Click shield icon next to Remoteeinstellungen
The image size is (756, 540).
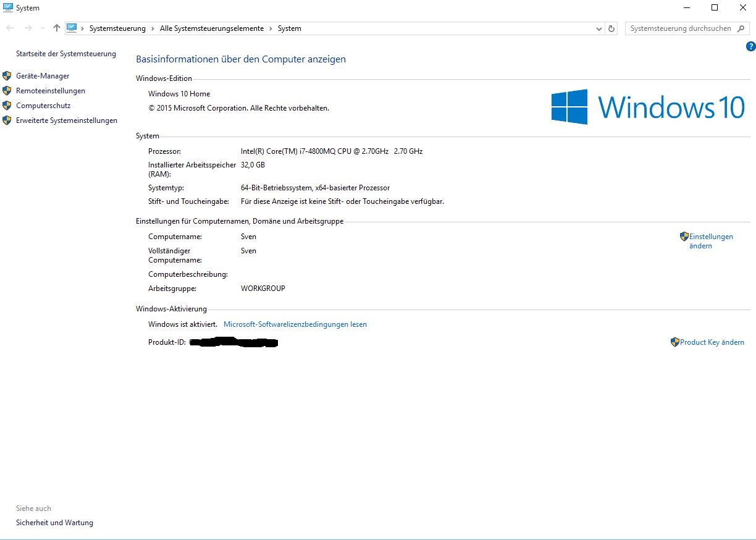tap(7, 91)
